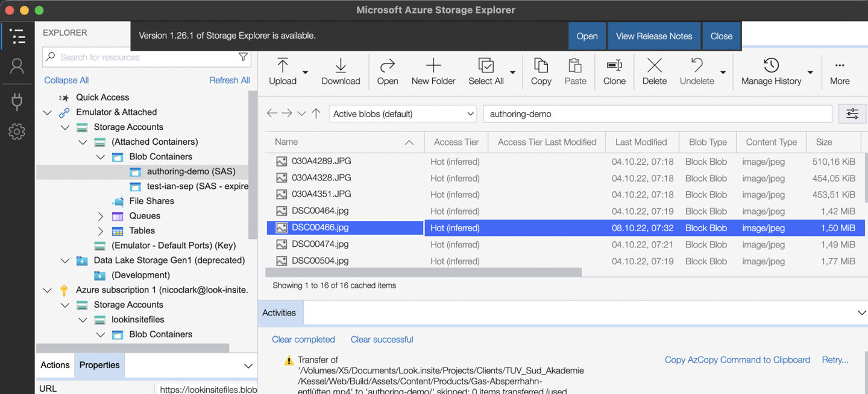Go up one level with the up arrow
Viewport: 868px width, 394px height.
[x=316, y=113]
